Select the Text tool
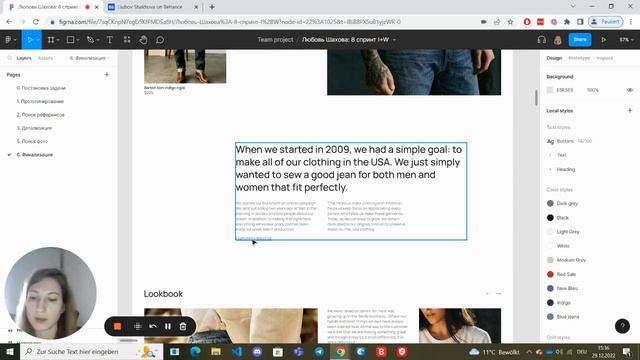Image resolution: width=640 pixels, height=360 pixels. pyautogui.click(x=109, y=40)
